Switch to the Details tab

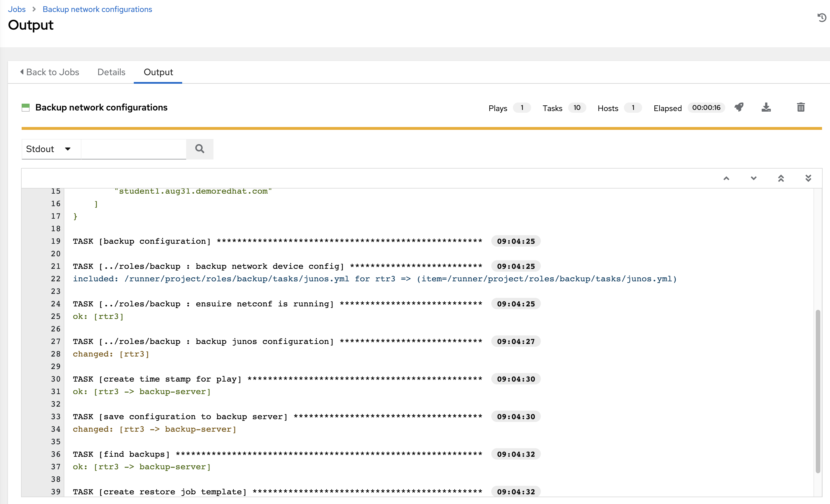click(112, 72)
